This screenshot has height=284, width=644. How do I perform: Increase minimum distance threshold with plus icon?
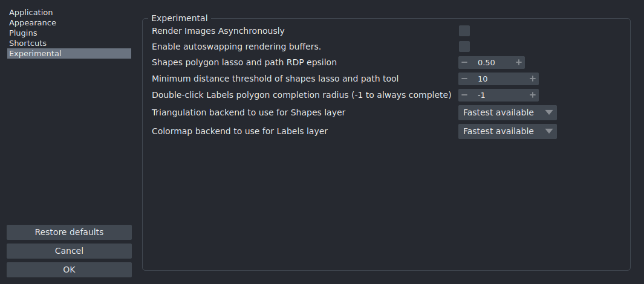click(532, 79)
